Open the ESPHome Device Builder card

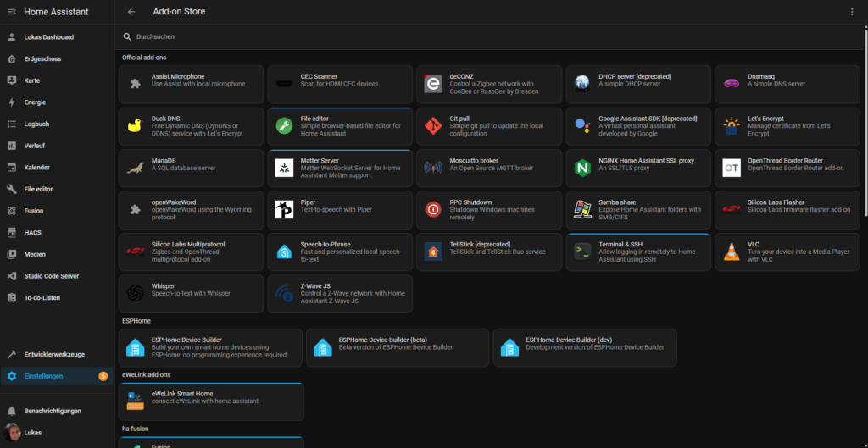pos(210,348)
